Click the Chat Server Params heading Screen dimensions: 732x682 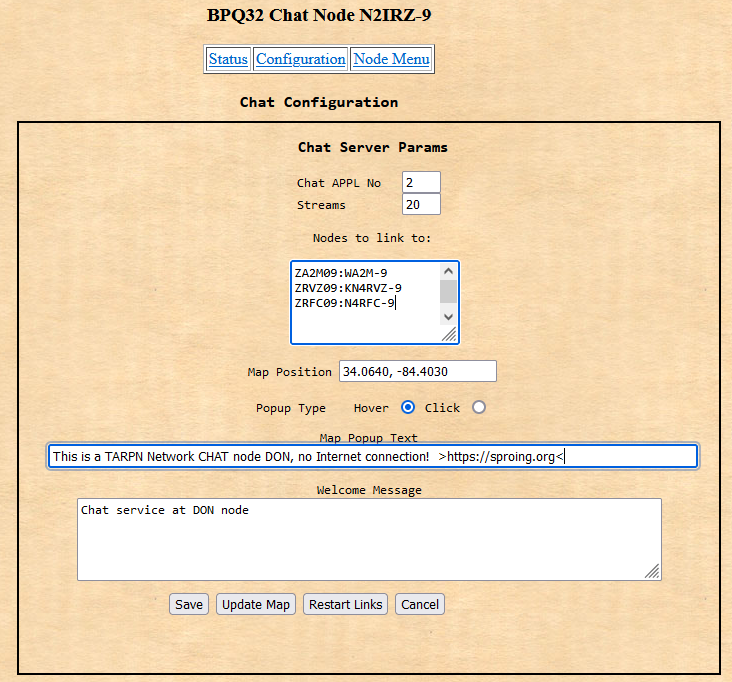pos(373,148)
